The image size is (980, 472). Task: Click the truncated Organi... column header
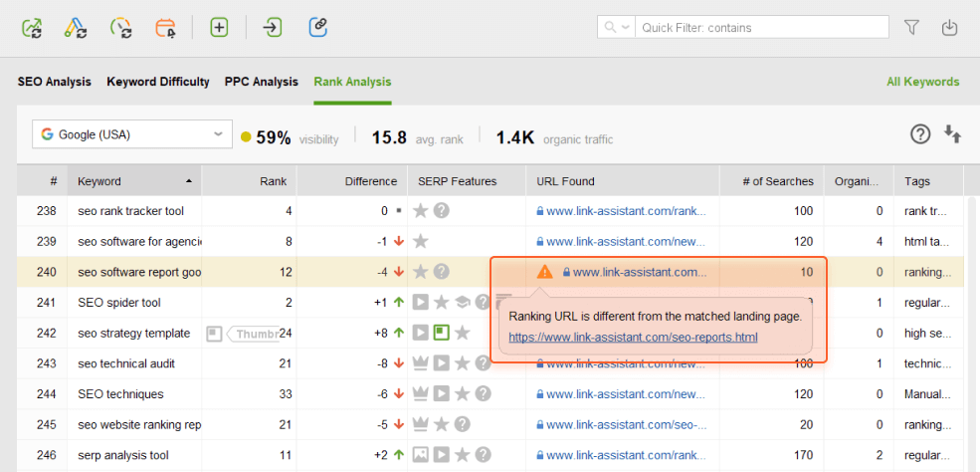click(x=859, y=181)
